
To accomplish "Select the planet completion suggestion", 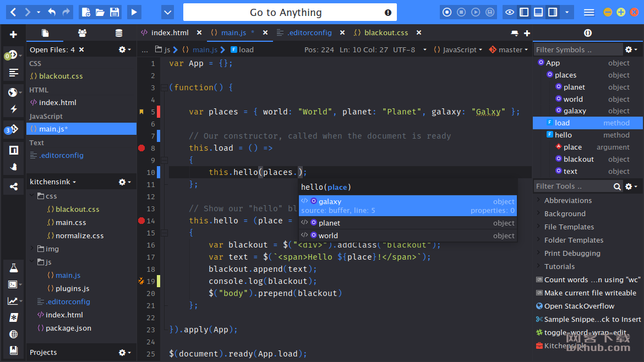I will coord(407,223).
